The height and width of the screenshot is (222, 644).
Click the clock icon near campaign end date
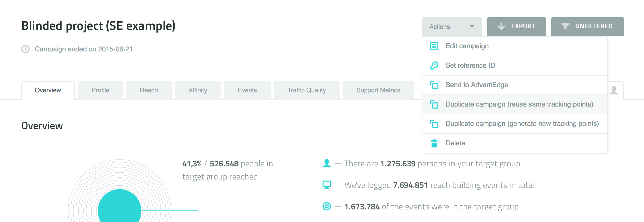coord(25,49)
